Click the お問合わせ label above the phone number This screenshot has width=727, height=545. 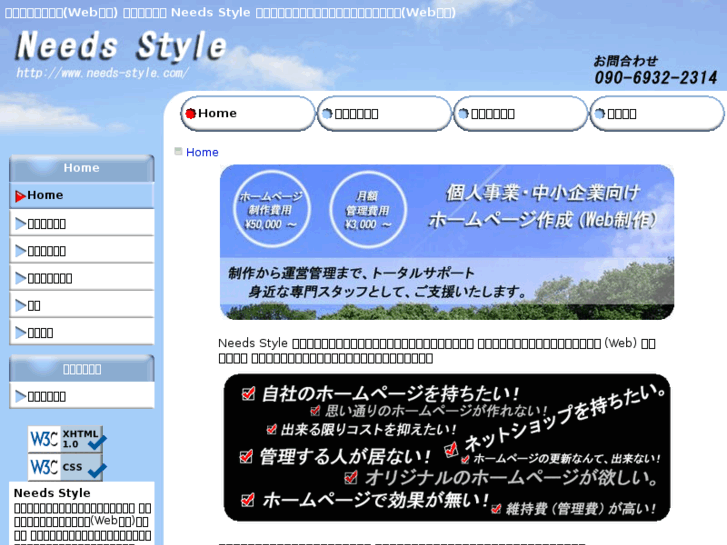(625, 61)
